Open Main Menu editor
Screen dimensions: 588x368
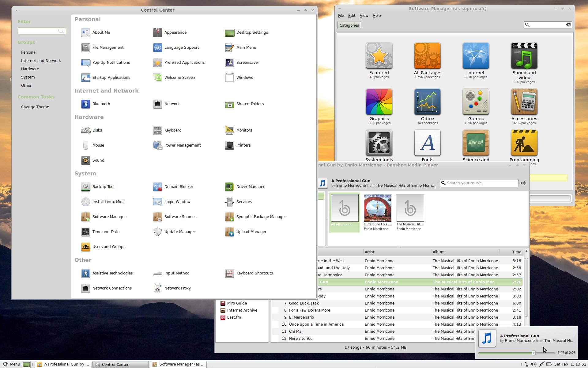(240, 47)
